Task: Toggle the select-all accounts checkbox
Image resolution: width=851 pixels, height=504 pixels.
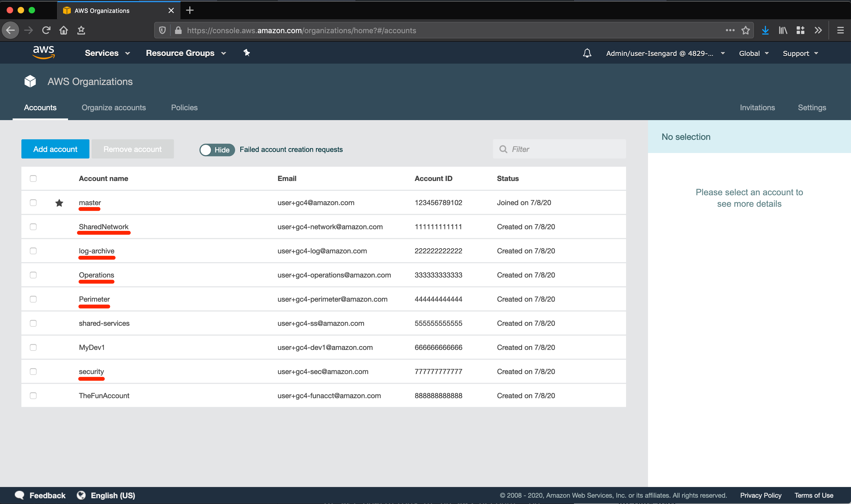Action: point(33,178)
